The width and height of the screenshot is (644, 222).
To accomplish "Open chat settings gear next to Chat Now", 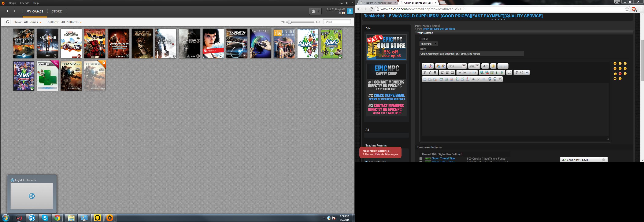I will (604, 160).
